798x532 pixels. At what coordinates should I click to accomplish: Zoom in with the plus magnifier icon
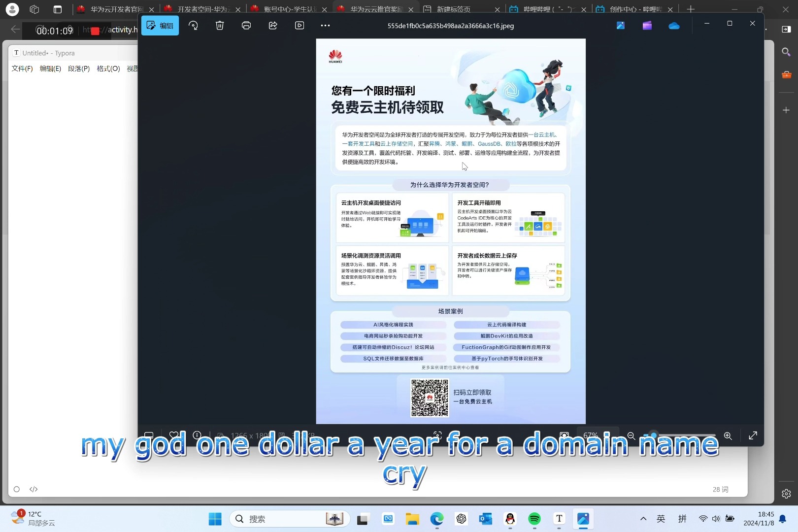728,435
